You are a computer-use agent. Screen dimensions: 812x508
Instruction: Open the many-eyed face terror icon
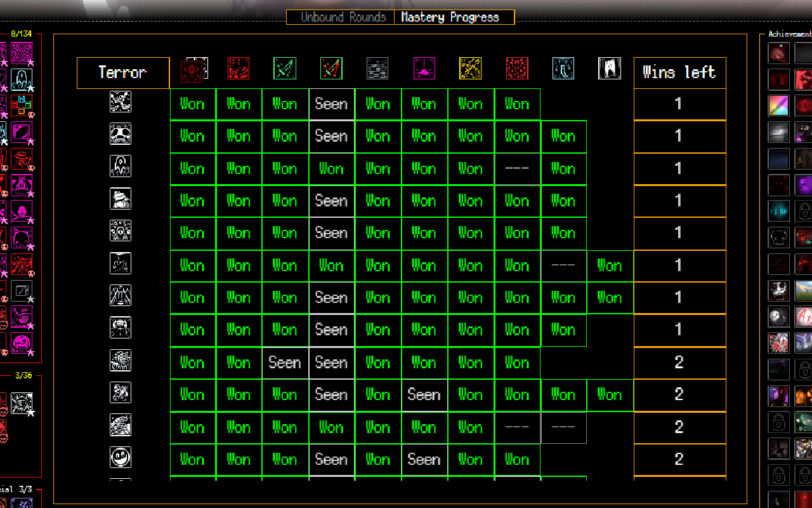[121, 231]
